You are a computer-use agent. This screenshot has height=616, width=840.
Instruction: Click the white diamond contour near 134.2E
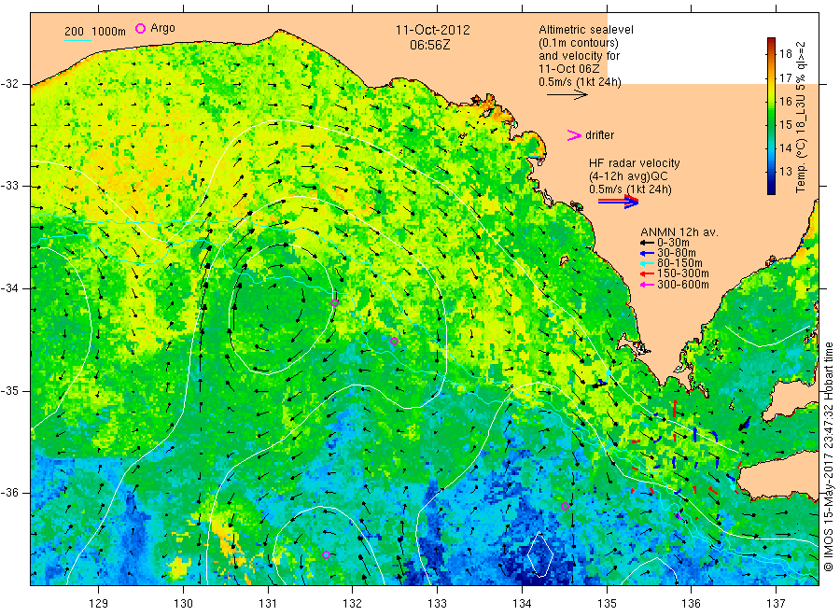tap(540, 555)
